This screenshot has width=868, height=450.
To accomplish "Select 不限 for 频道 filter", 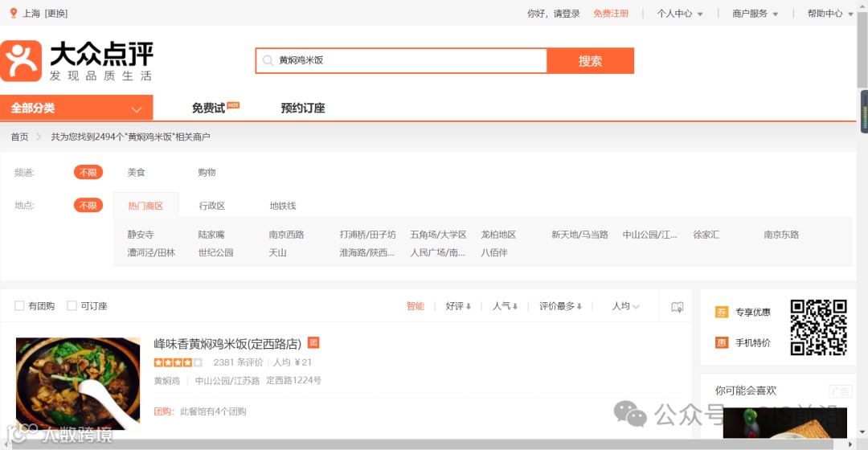I will pos(88,173).
